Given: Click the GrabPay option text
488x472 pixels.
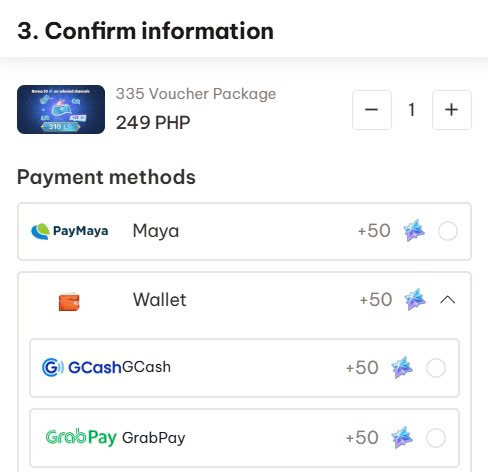Looking at the screenshot, I should (x=154, y=438).
